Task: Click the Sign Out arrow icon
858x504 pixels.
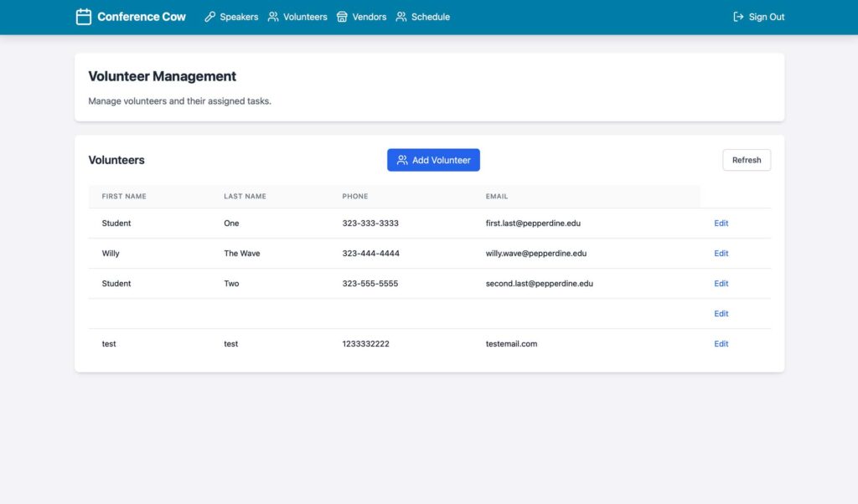Action: (x=738, y=17)
